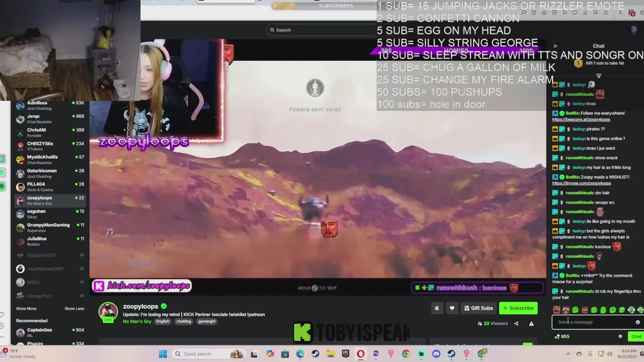Follow zoopyloops using the heart button
Viewport: 644px width, 362px height.
452,308
